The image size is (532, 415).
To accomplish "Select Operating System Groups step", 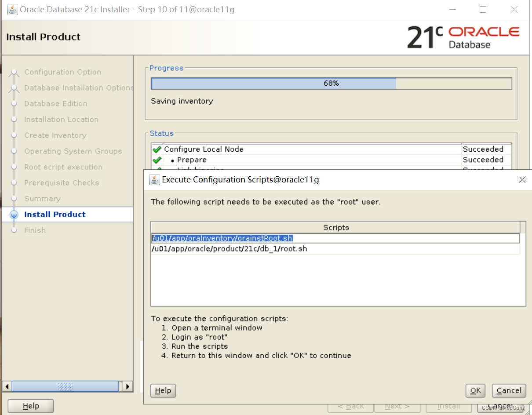I will click(73, 151).
